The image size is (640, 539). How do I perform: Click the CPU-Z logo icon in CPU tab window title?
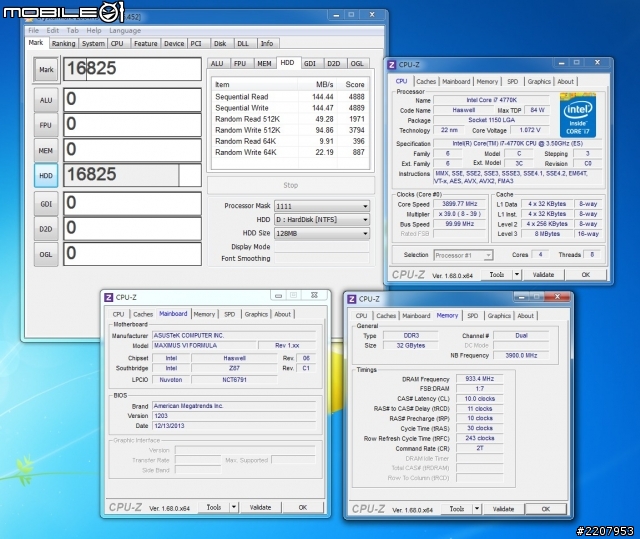(391, 64)
